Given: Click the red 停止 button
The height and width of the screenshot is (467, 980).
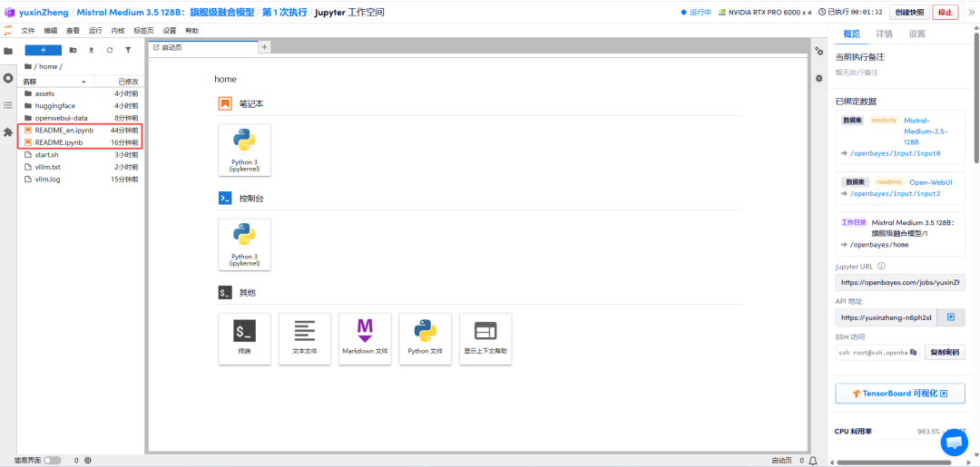Looking at the screenshot, I should click(x=945, y=12).
